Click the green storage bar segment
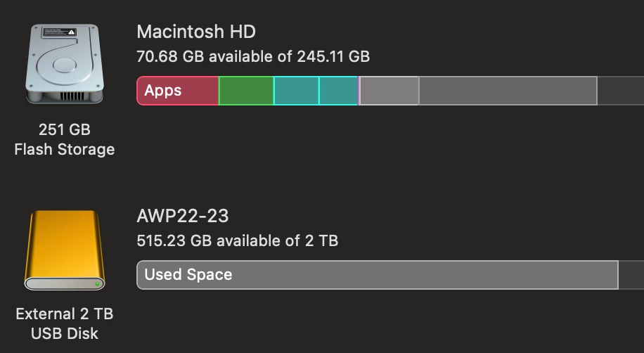 click(x=246, y=91)
